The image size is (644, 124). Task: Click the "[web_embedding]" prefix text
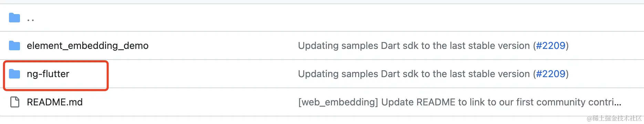coord(338,102)
